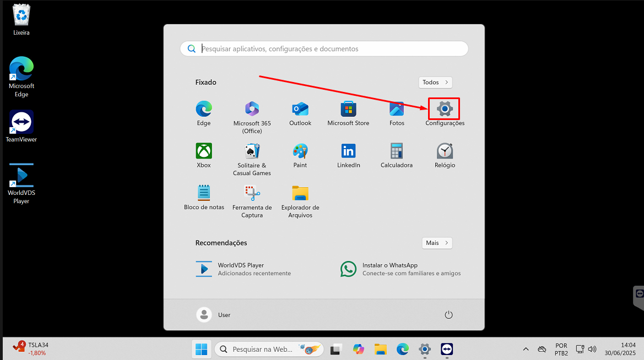This screenshot has width=644, height=360.
Task: Show all apps with Todos button
Action: (435, 82)
